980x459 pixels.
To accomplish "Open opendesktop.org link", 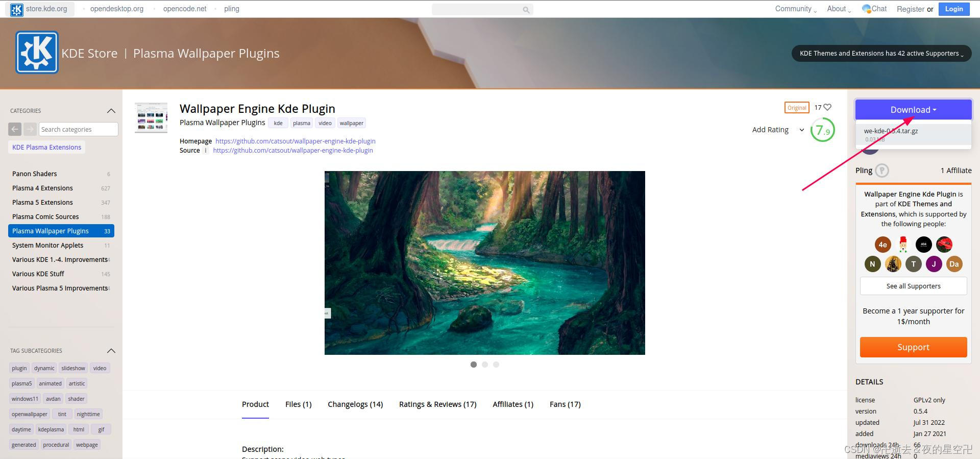I will 117,9.
